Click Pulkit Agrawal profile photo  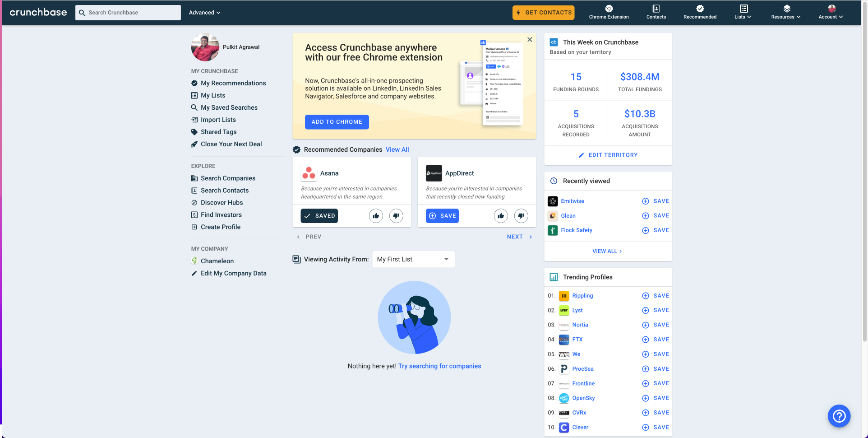pos(205,47)
